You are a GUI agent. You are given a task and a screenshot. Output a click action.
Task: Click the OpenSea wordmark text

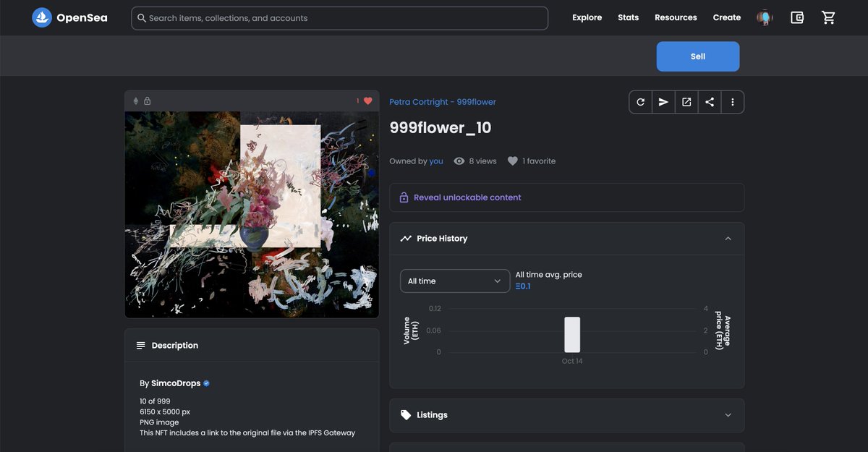click(82, 18)
